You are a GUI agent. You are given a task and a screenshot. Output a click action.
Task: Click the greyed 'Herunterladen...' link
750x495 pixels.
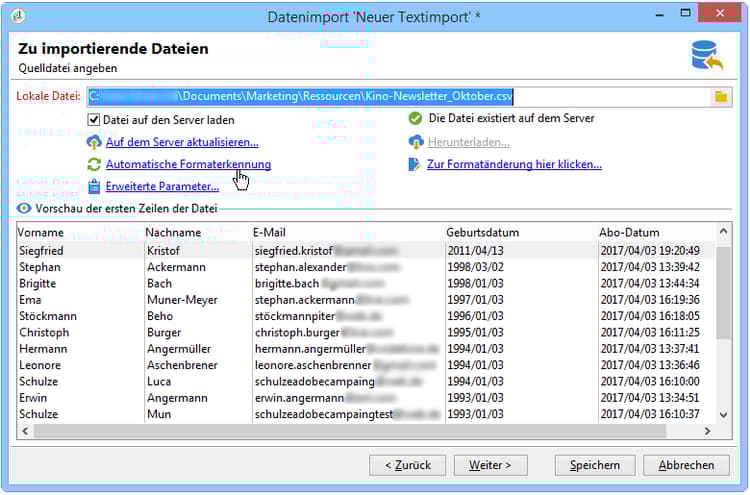pos(468,142)
